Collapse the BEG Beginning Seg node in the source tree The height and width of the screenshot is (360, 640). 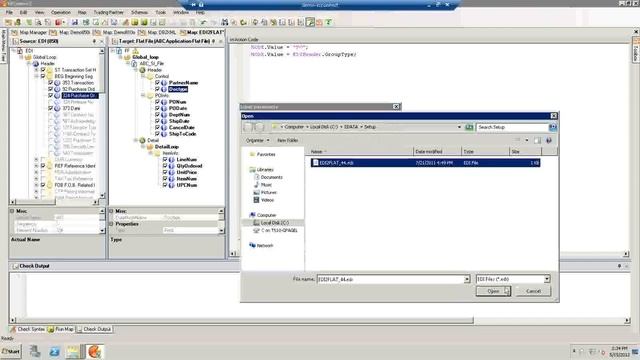[36, 76]
